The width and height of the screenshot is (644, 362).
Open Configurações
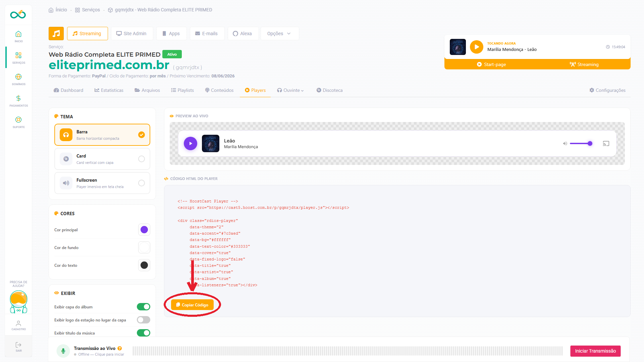[607, 90]
